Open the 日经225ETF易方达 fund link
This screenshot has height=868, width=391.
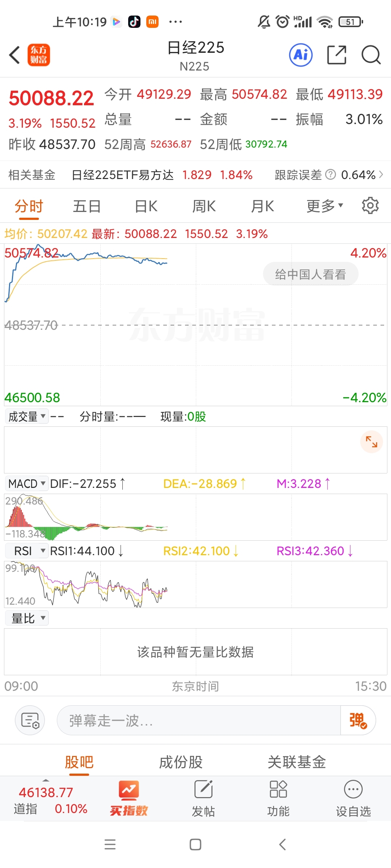click(122, 175)
